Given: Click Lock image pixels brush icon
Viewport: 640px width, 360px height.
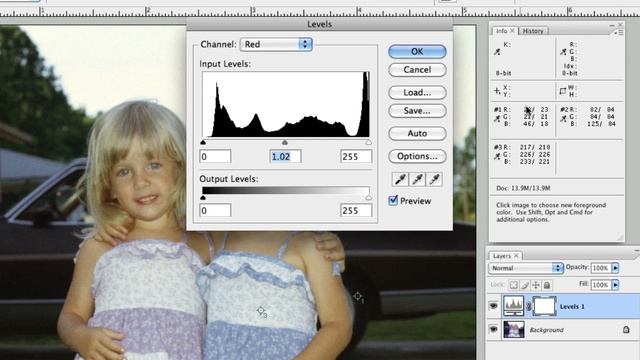Looking at the screenshot, I should 525,285.
